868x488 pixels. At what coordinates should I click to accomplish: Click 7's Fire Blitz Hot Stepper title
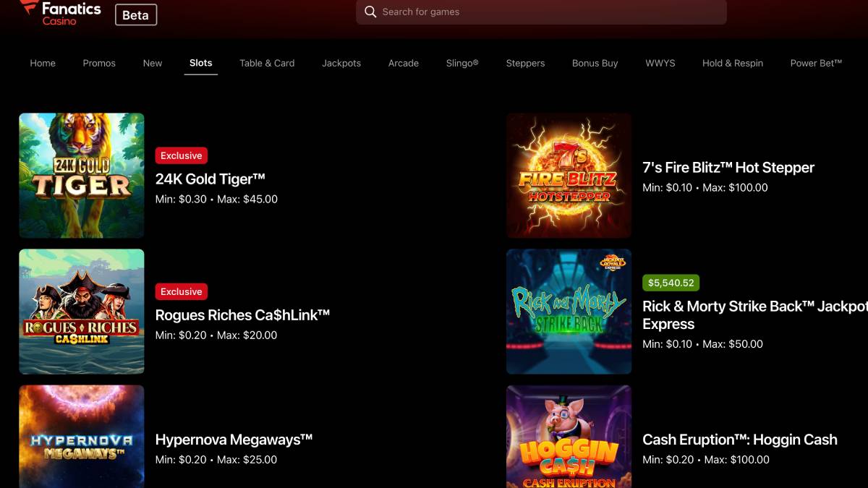(x=728, y=168)
